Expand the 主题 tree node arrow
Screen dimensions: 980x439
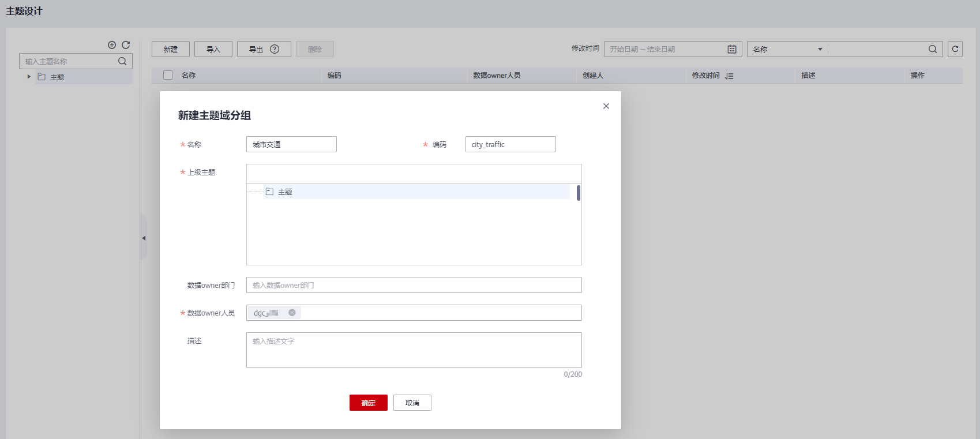coord(29,77)
